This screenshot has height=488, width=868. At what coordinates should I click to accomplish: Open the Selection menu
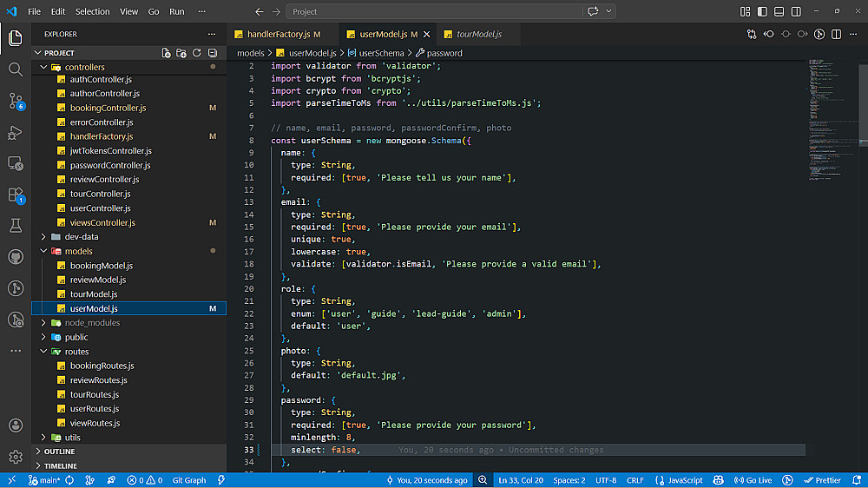92,11
